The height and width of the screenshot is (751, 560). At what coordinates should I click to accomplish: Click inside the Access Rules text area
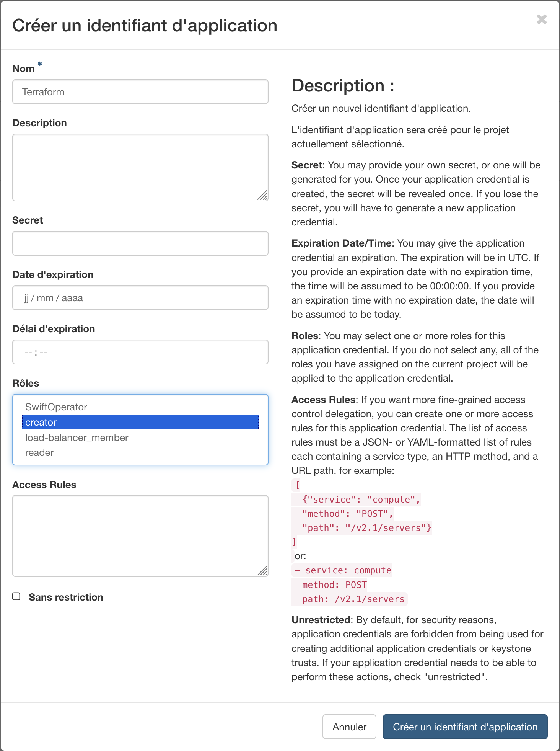(140, 535)
